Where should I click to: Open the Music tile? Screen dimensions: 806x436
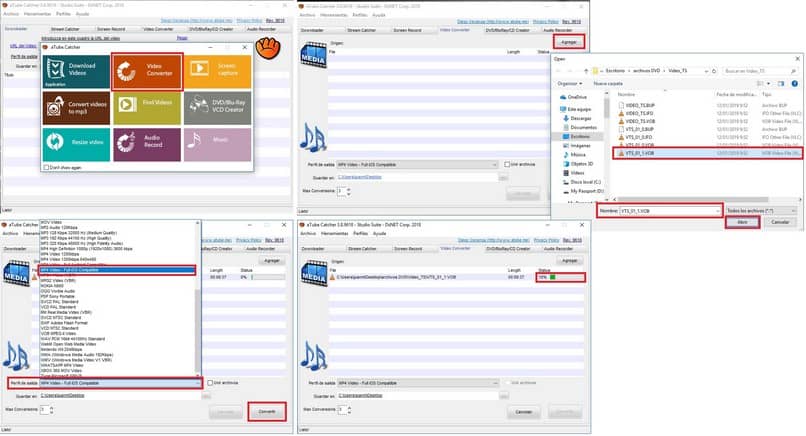coord(217,144)
